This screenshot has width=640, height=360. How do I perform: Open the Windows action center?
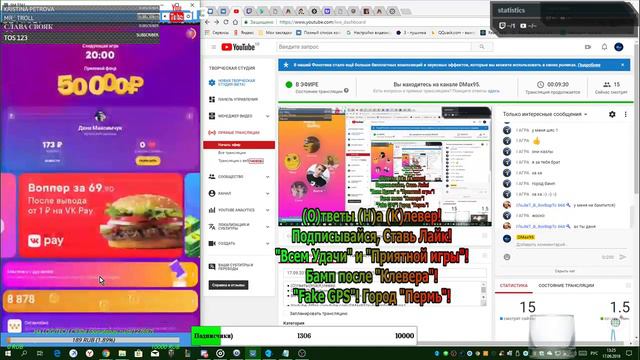tap(630, 353)
